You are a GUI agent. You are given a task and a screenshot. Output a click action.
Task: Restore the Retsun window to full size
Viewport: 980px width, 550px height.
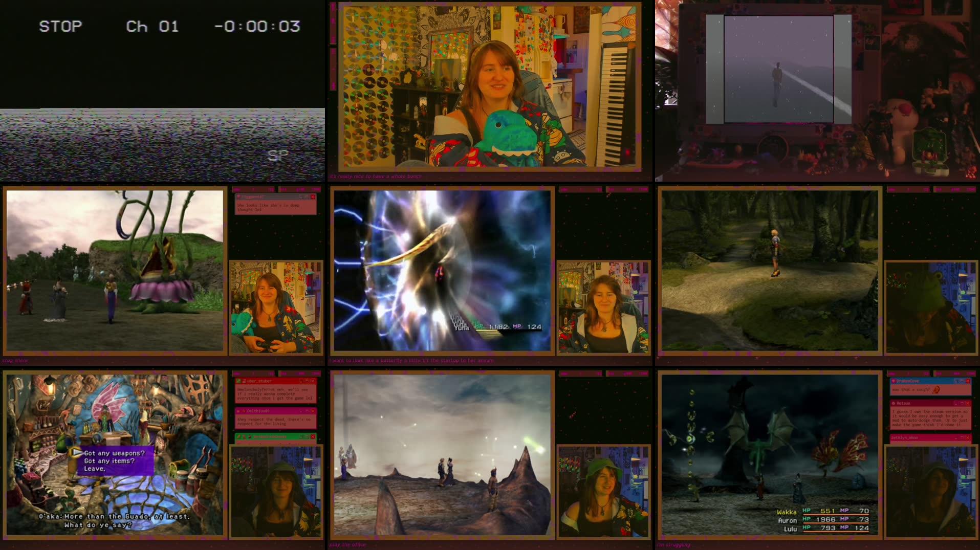(961, 403)
